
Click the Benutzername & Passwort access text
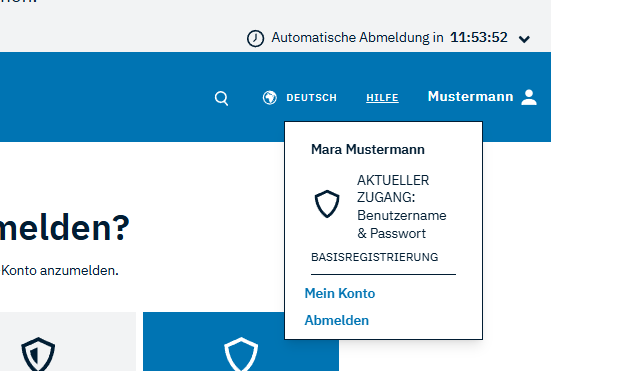[x=401, y=224]
